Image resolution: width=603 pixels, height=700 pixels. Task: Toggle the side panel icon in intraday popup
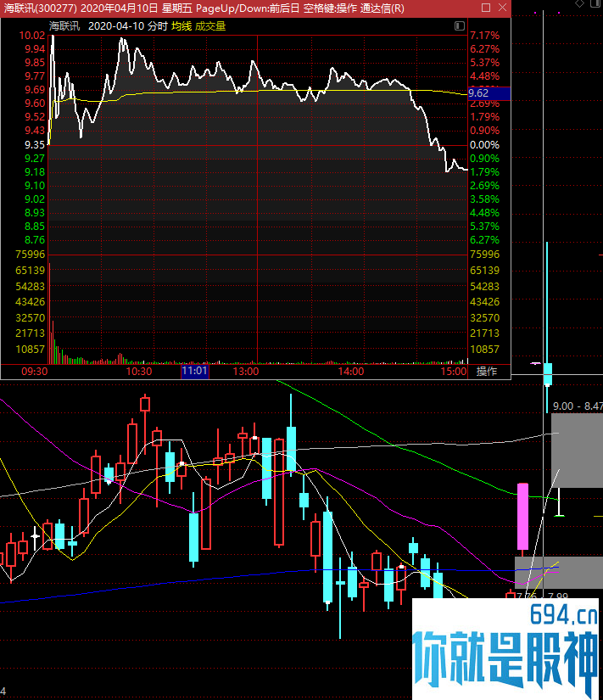pos(460,26)
